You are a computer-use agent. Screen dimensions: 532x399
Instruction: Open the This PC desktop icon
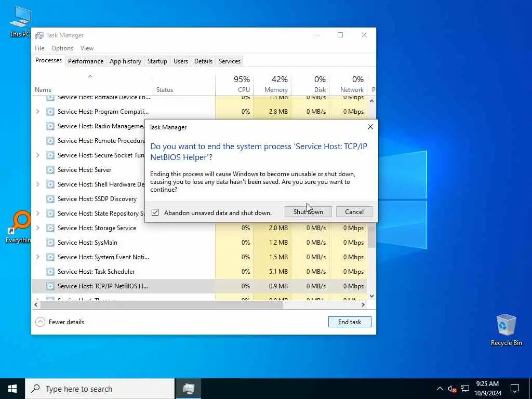pyautogui.click(x=20, y=22)
